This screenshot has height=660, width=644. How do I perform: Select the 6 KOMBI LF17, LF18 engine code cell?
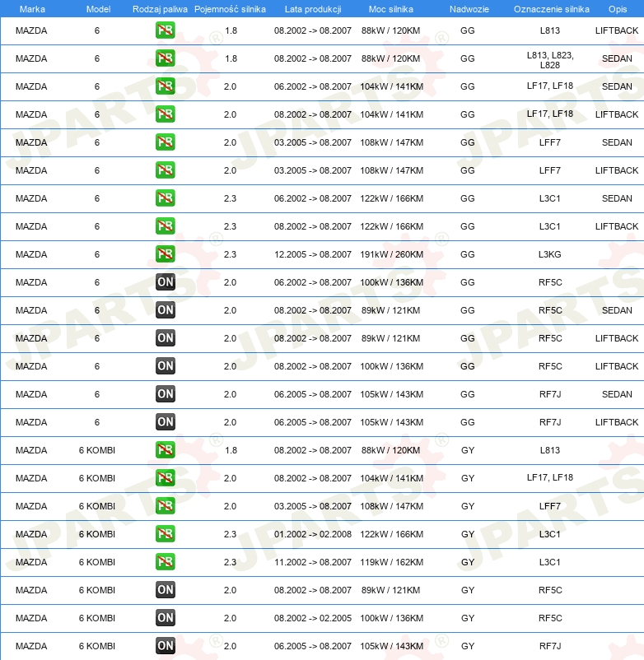550,477
